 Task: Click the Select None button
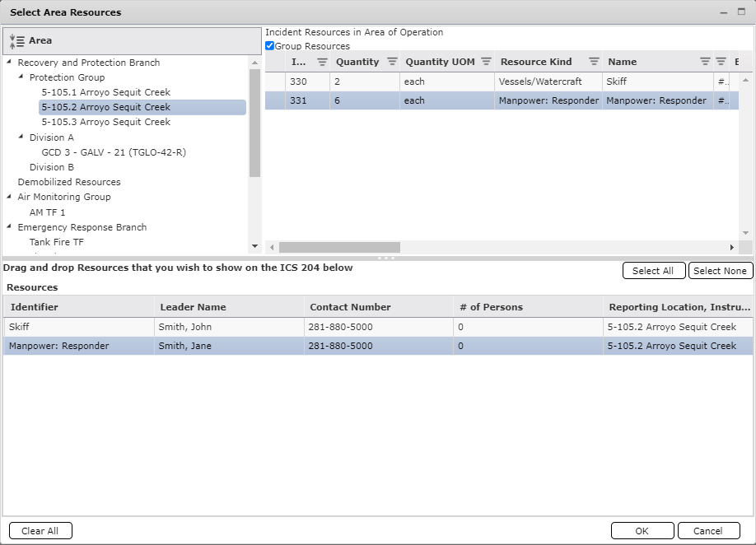point(720,271)
